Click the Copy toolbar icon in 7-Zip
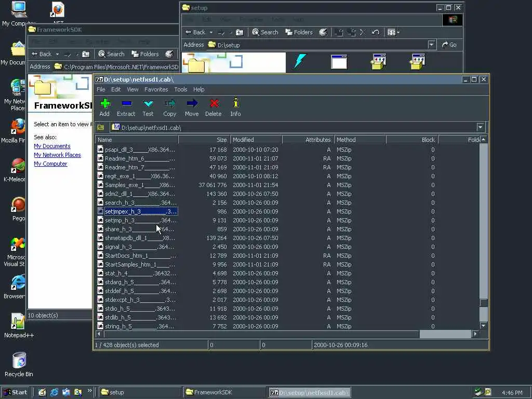 point(170,108)
